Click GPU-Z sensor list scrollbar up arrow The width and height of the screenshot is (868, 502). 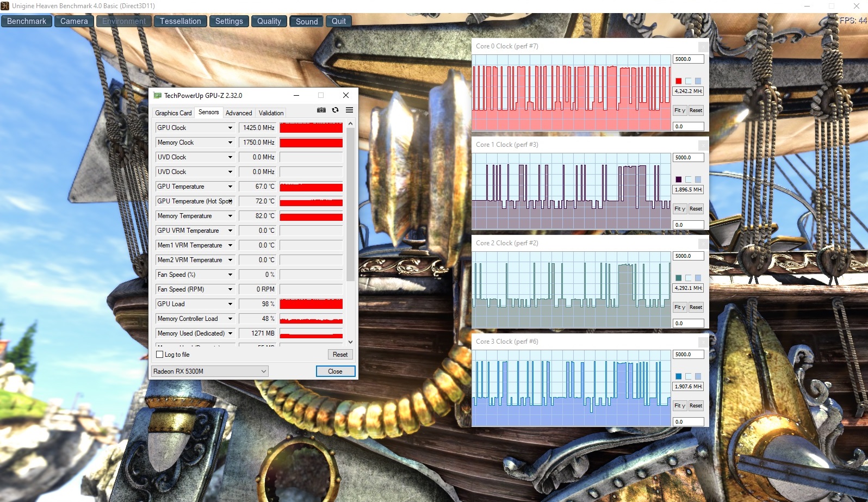[350, 123]
